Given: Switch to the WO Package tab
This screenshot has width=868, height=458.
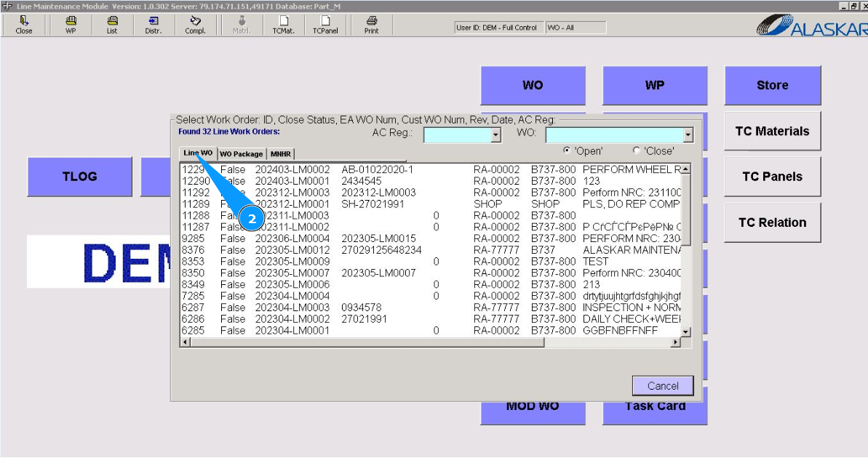Looking at the screenshot, I should pyautogui.click(x=242, y=154).
